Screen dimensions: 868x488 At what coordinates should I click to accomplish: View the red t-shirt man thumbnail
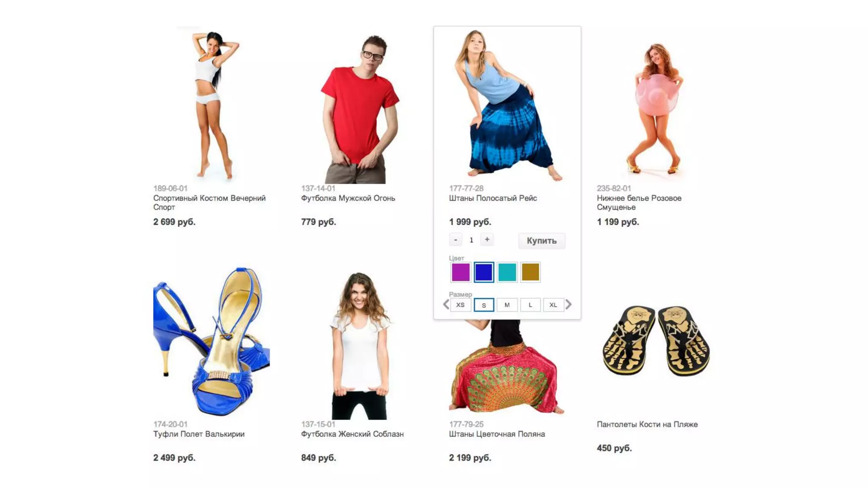point(359,109)
